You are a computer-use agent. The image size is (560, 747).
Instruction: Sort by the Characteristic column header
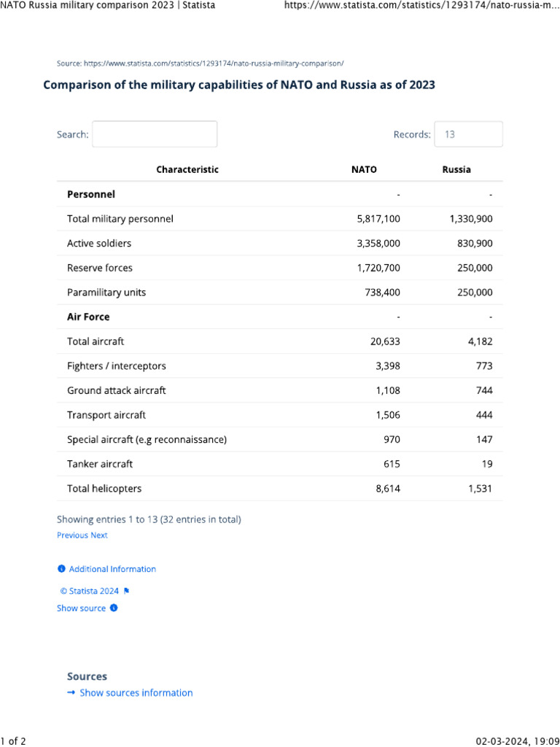pyautogui.click(x=187, y=169)
